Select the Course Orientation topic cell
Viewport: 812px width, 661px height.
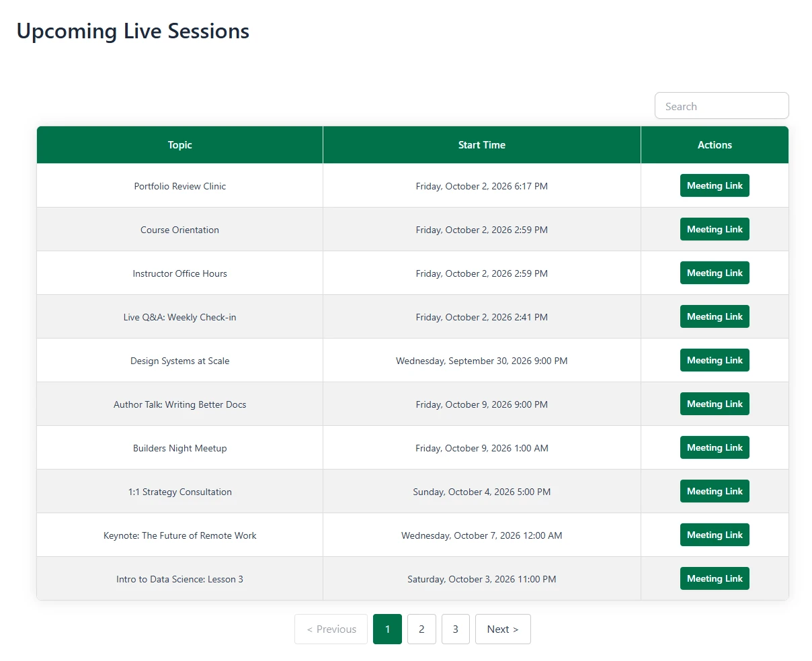pos(179,230)
